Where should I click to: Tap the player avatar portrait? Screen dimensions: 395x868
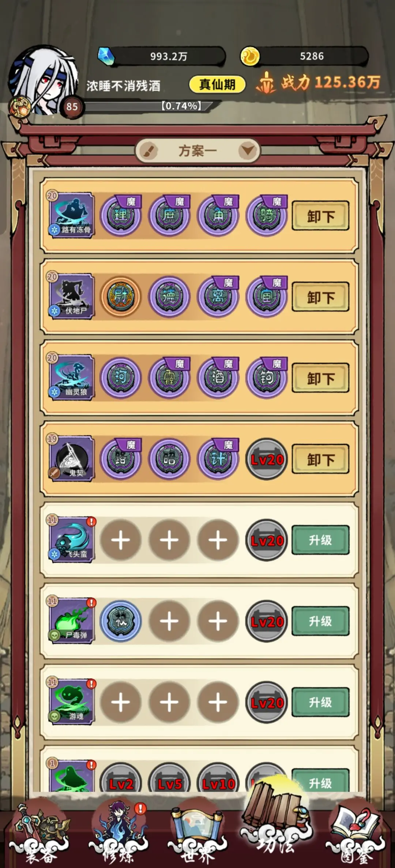pos(43,81)
